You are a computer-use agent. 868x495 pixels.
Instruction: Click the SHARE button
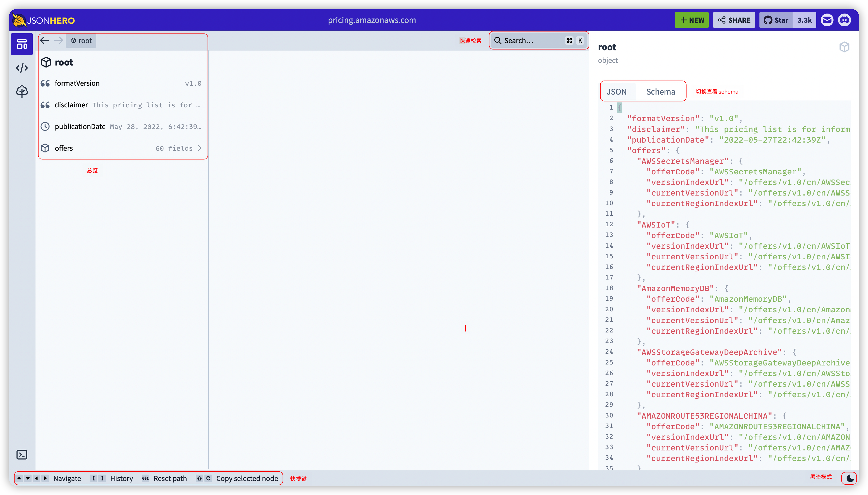pos(734,20)
